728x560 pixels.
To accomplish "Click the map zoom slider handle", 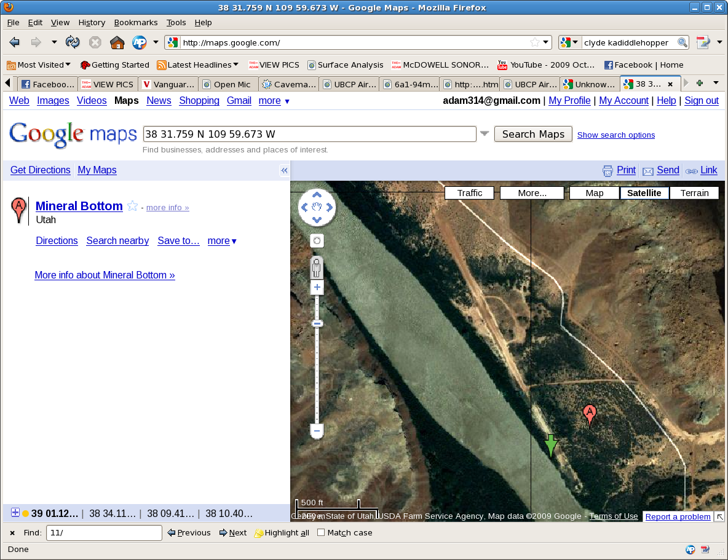I will 317,323.
